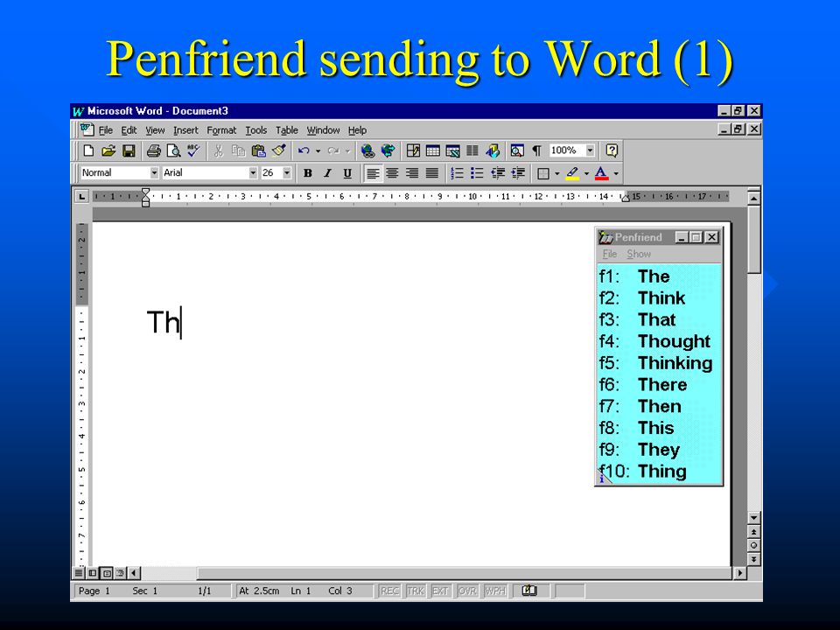Open the font size 26 dropdown
This screenshot has height=630, width=840.
[287, 173]
